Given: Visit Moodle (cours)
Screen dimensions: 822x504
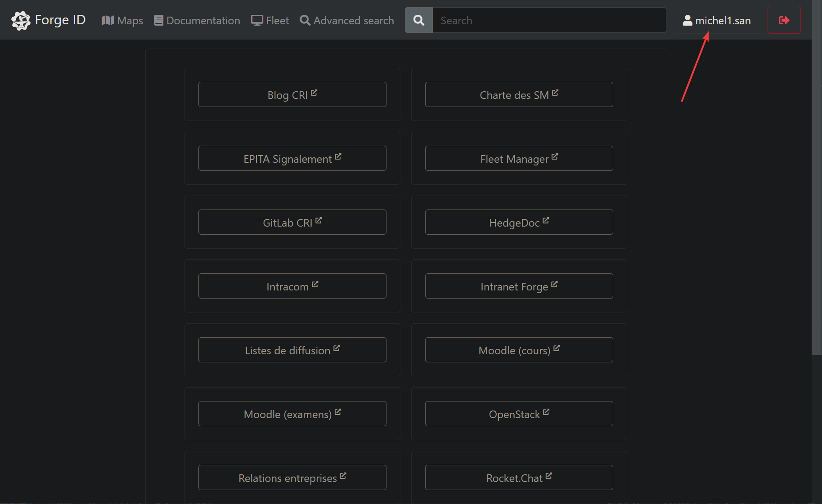Looking at the screenshot, I should (x=519, y=350).
